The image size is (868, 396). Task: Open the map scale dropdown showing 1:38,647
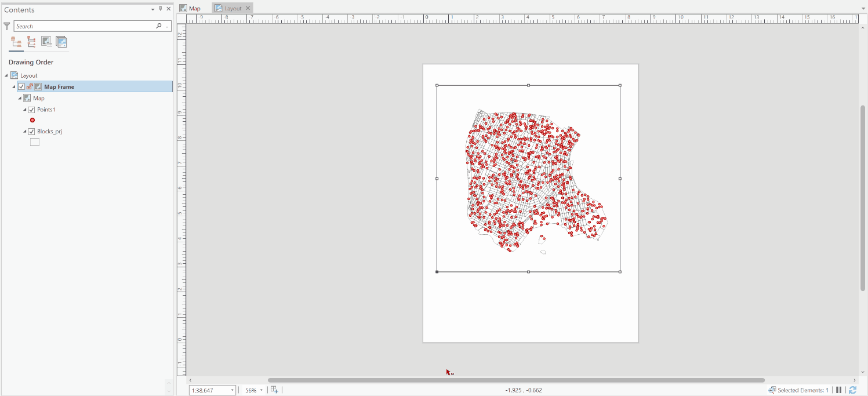click(231, 390)
